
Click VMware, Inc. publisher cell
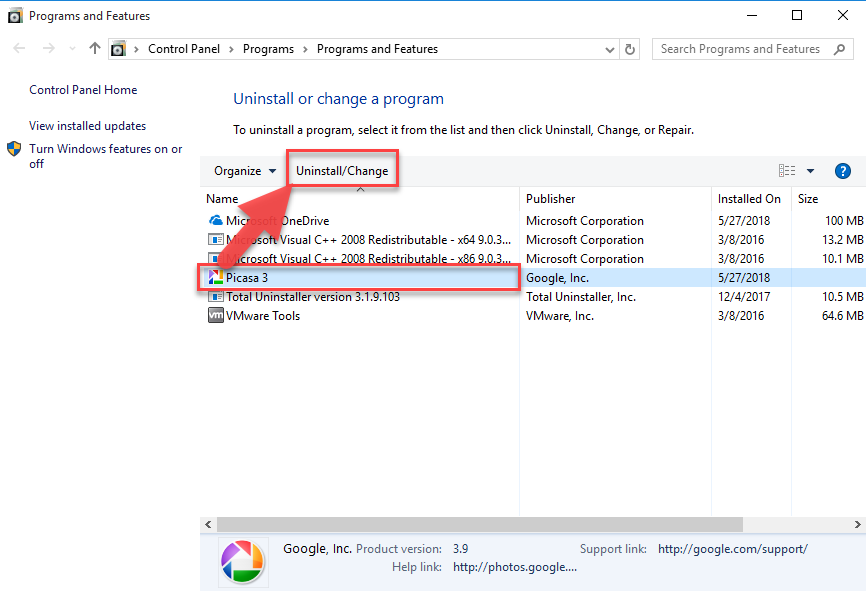(x=560, y=316)
